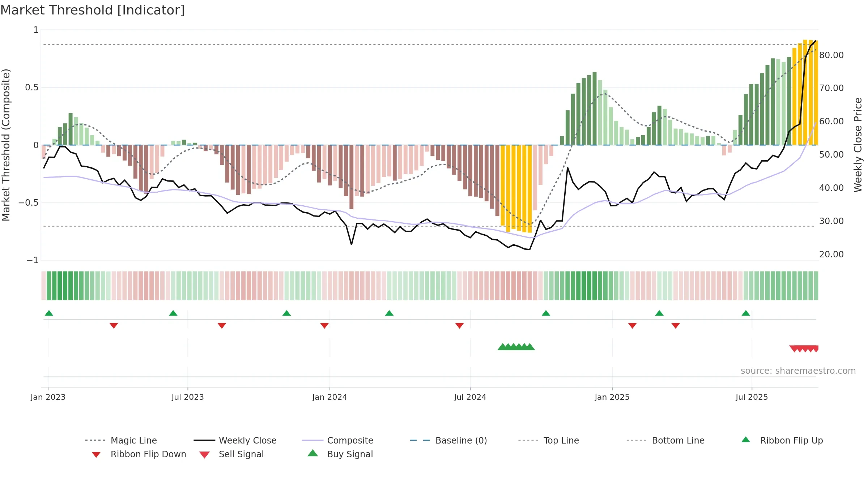The width and height of the screenshot is (868, 488).
Task: Click the Market Threshold [Indicator] chart title
Action: tap(93, 10)
